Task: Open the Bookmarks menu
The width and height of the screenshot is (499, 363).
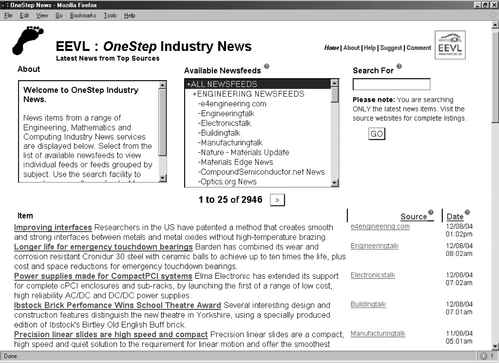Action: (83, 16)
